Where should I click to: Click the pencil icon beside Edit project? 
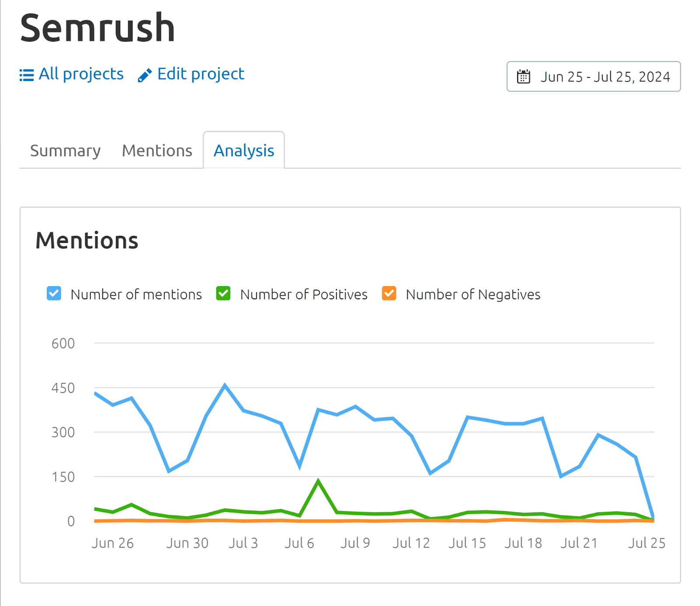tap(145, 75)
